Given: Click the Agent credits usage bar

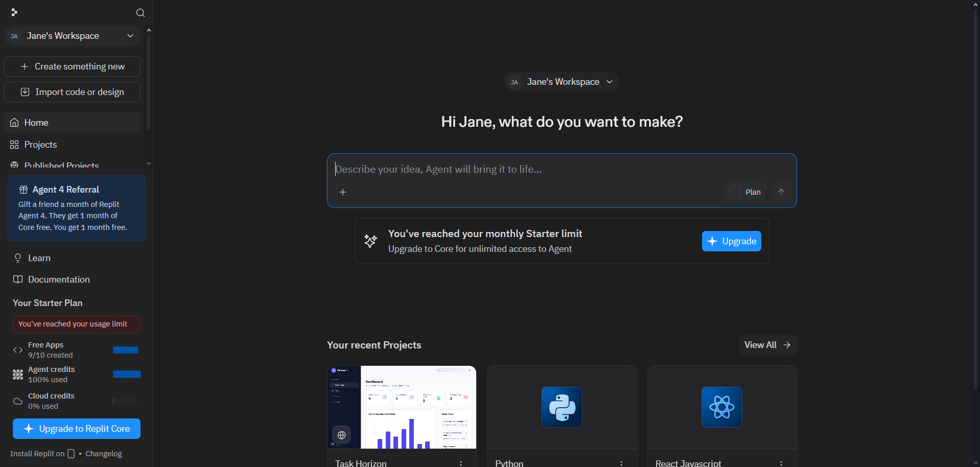Looking at the screenshot, I should coord(127,375).
